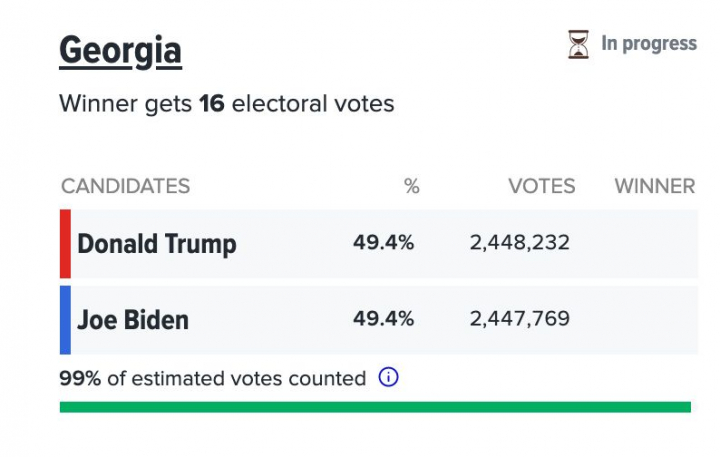The image size is (720, 457).
Task: Click the % column header
Action: pyautogui.click(x=411, y=186)
